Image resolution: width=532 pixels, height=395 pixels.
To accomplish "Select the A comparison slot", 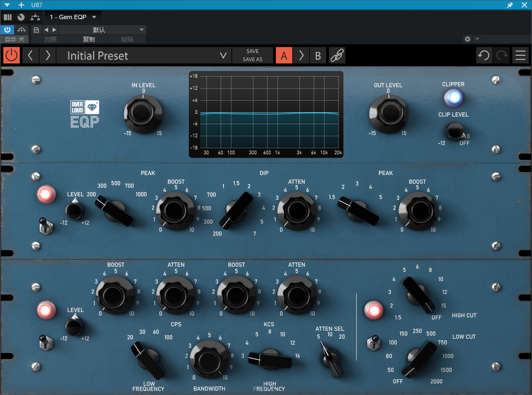I will coord(284,55).
